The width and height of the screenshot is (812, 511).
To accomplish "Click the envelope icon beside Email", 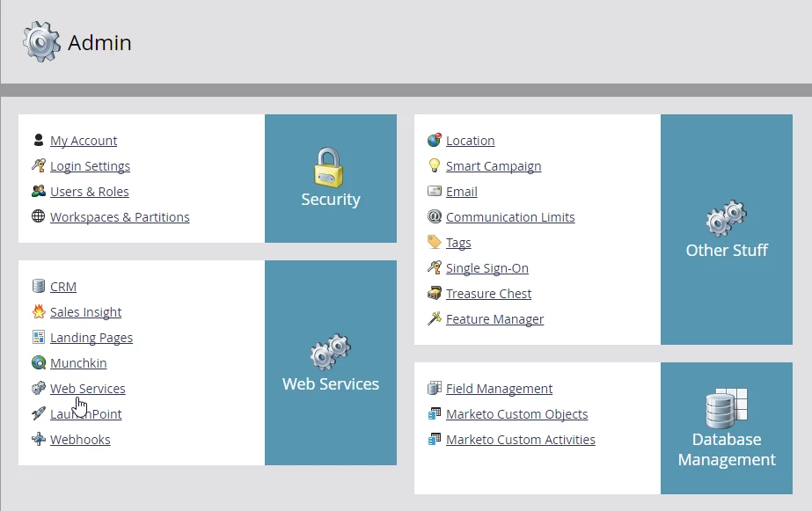I will (435, 191).
